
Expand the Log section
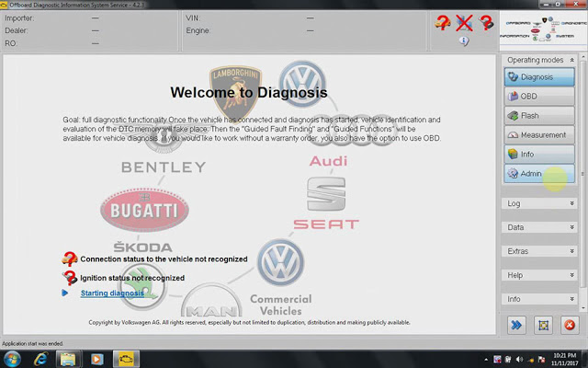tap(539, 203)
